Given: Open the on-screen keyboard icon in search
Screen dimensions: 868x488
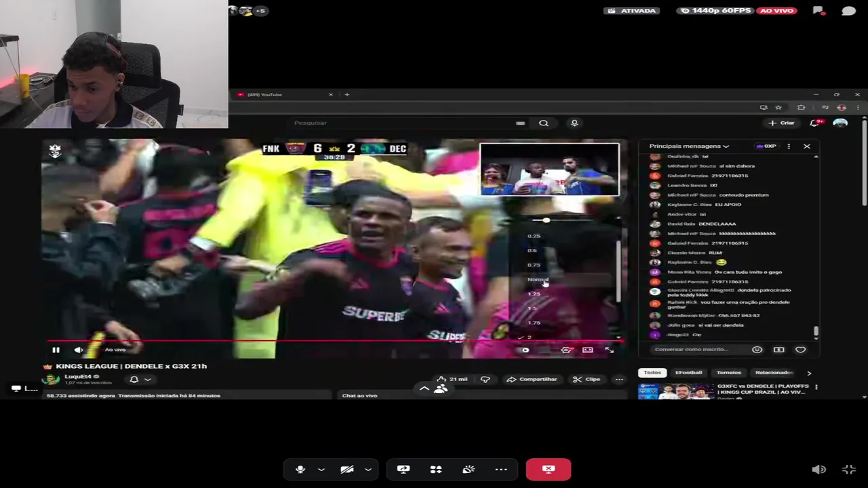Looking at the screenshot, I should [520, 123].
